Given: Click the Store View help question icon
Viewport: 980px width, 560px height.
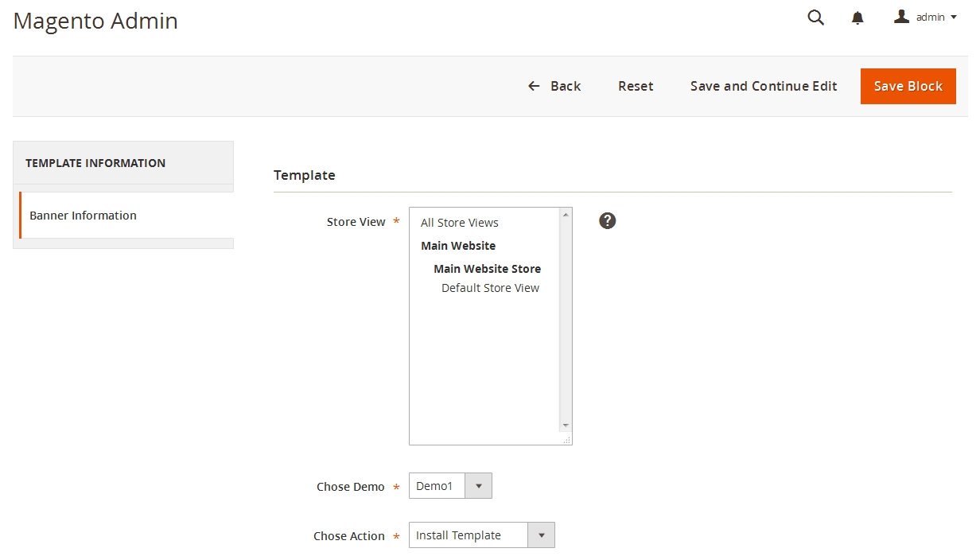Looking at the screenshot, I should (x=607, y=221).
